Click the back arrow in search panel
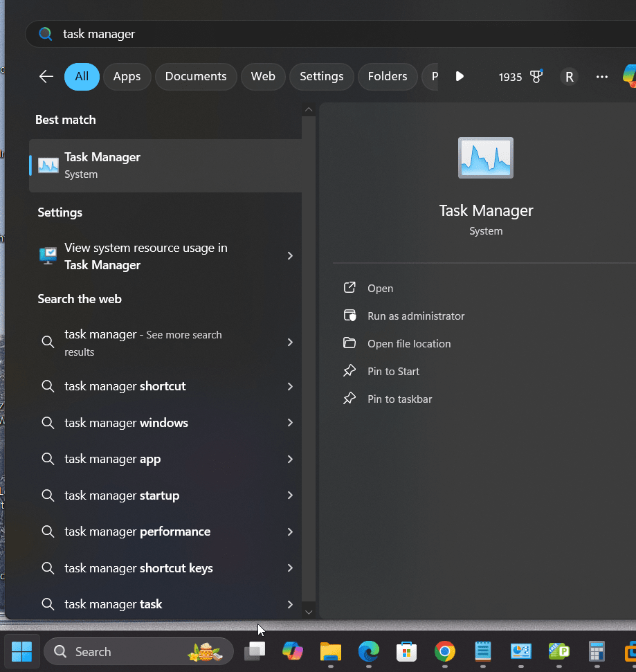The width and height of the screenshot is (636, 672). pos(46,77)
